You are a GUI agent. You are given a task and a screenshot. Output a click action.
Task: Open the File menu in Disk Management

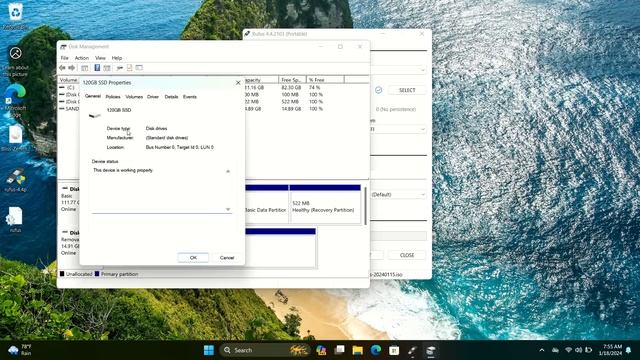click(64, 58)
